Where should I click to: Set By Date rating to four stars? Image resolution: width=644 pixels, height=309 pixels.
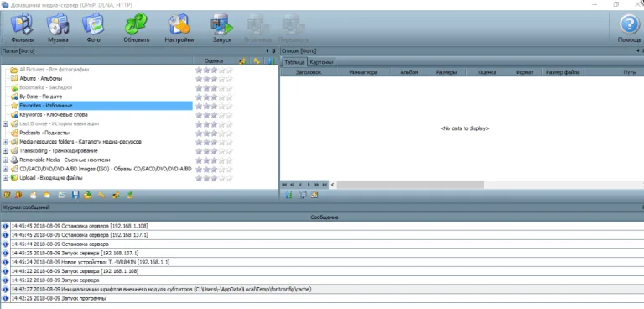[x=221, y=97]
